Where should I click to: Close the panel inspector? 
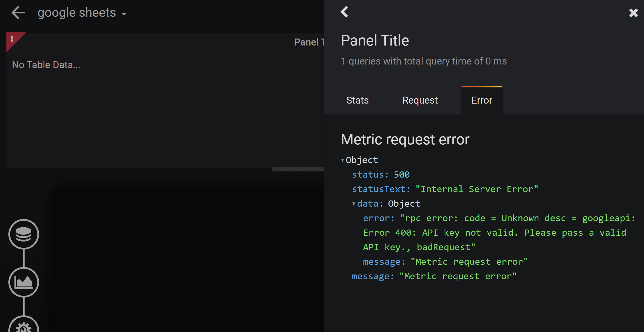[633, 12]
